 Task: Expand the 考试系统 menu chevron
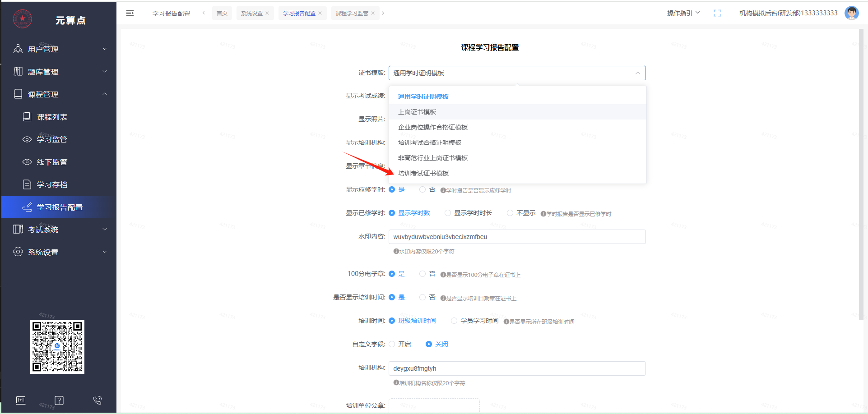point(105,229)
